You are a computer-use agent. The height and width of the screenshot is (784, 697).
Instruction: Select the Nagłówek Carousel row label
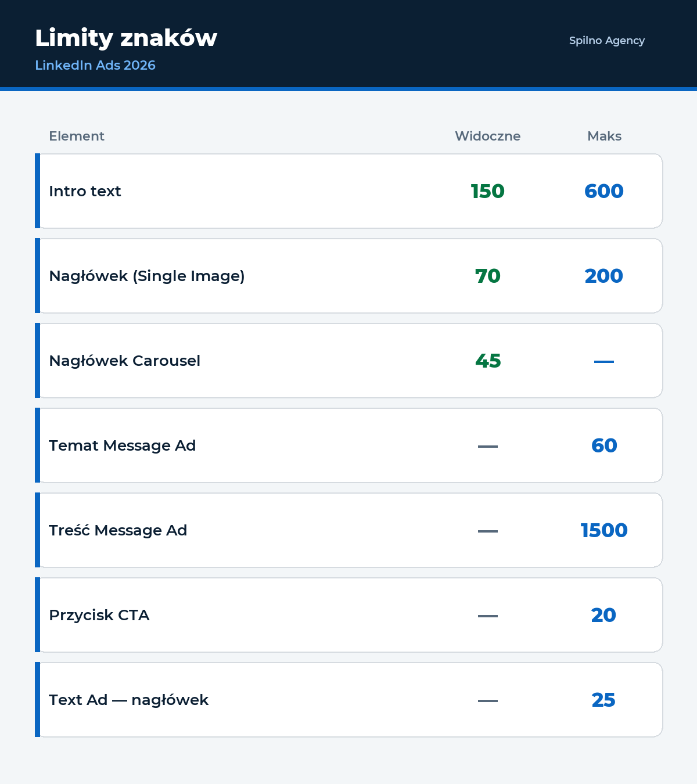pos(124,361)
